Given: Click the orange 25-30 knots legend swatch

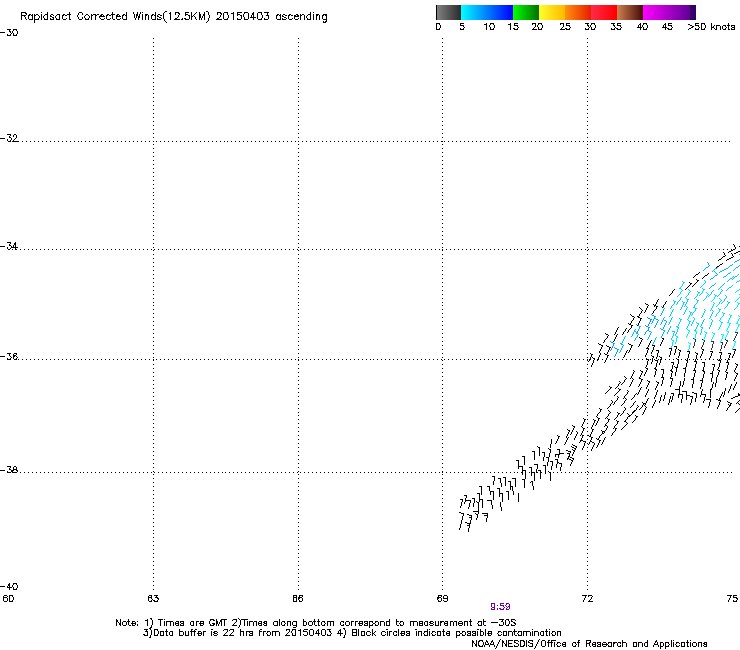Looking at the screenshot, I should 578,12.
